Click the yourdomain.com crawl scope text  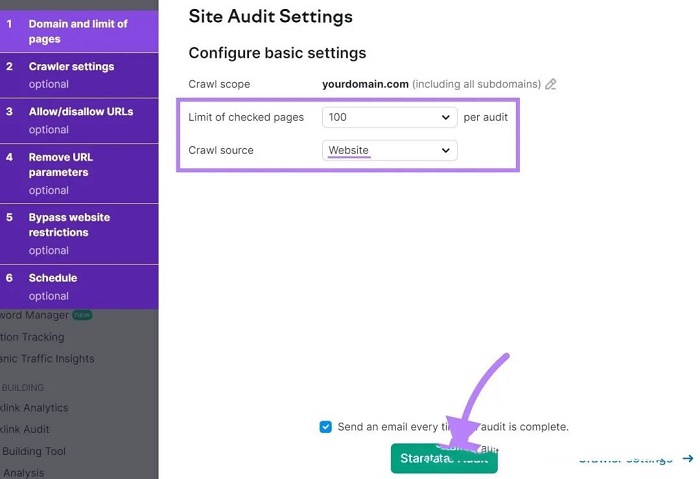(365, 84)
